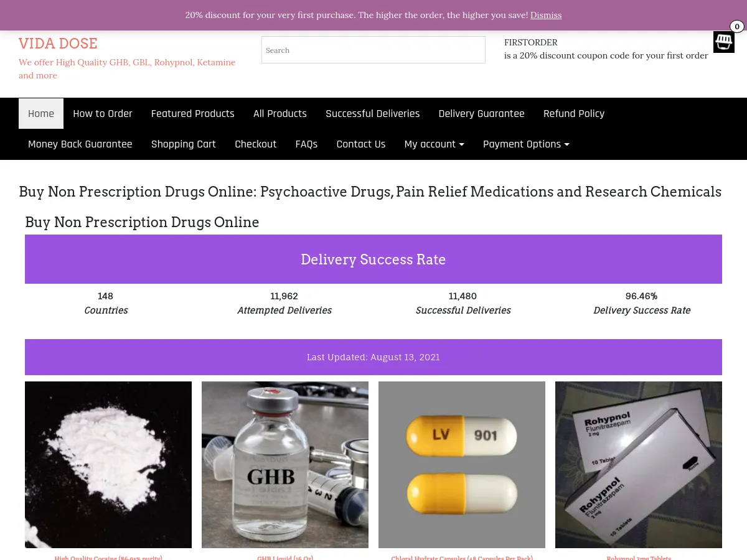Click into the Search field

tap(373, 50)
